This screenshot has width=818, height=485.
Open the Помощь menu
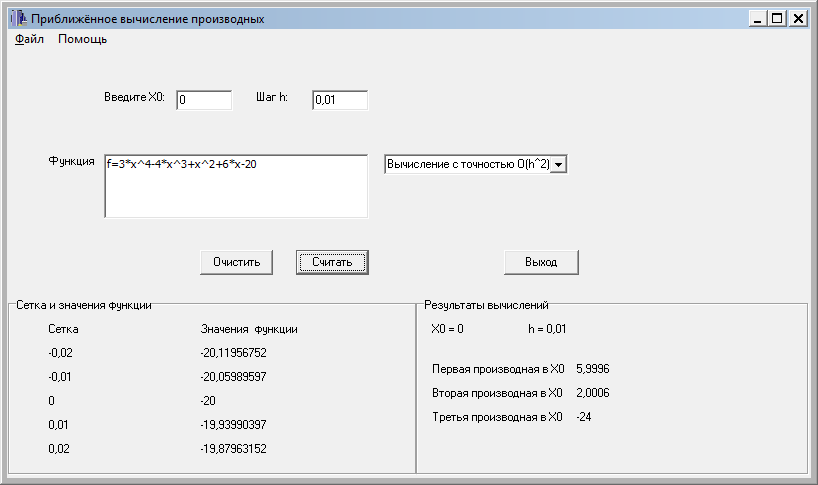coord(82,39)
